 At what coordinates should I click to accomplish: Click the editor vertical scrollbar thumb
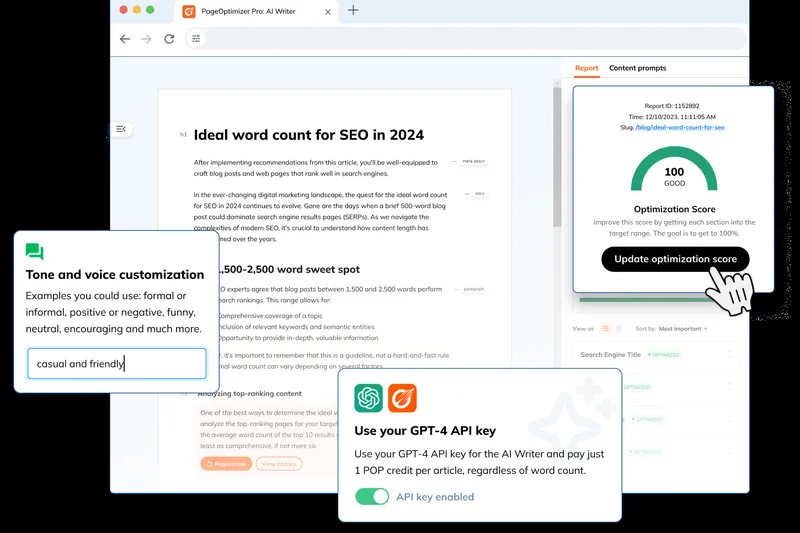557,157
